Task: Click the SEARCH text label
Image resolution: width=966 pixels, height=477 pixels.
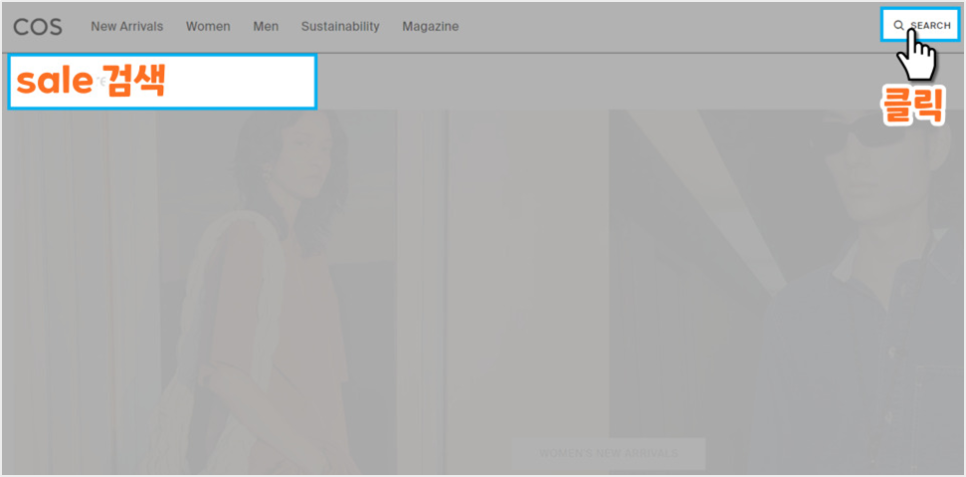Action: 930,25
